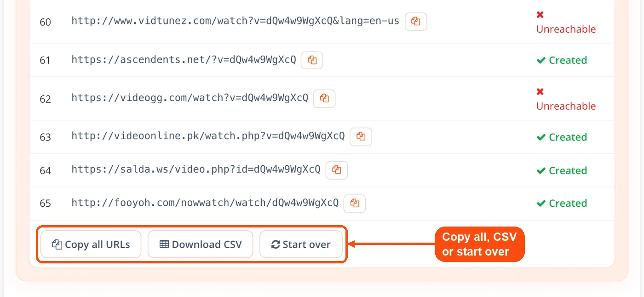The image size is (644, 297).
Task: Click row number 63
Action: [45, 137]
